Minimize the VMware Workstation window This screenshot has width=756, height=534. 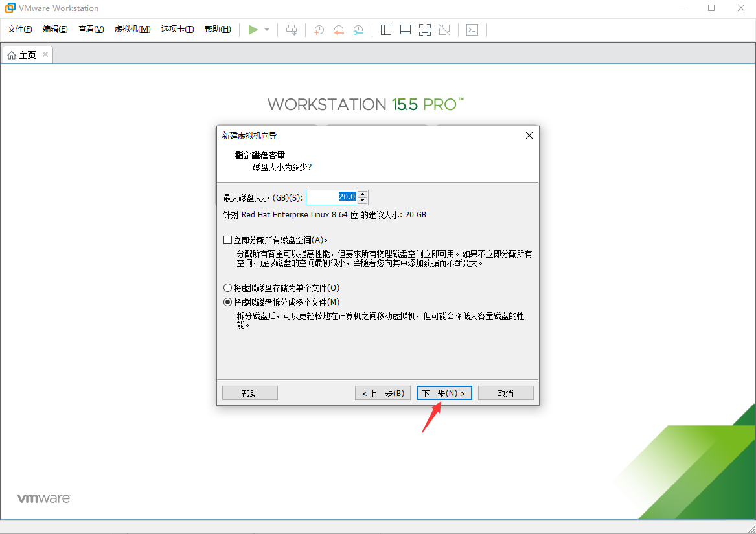point(682,8)
